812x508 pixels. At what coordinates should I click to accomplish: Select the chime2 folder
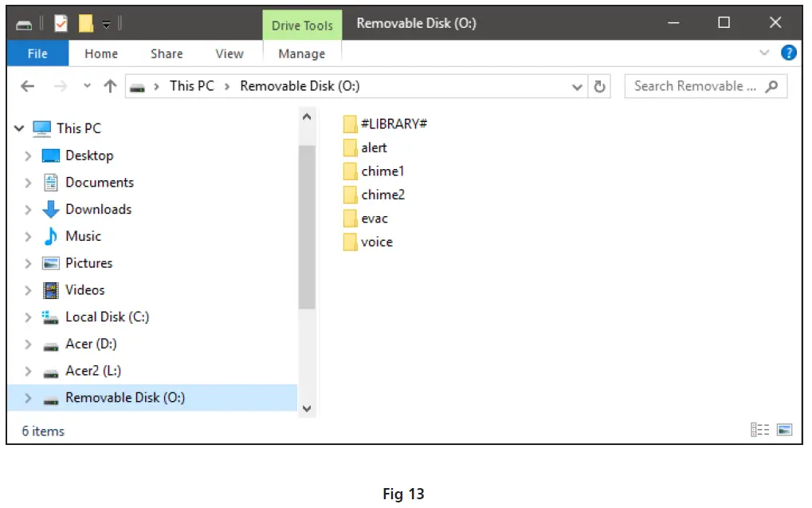click(x=374, y=195)
